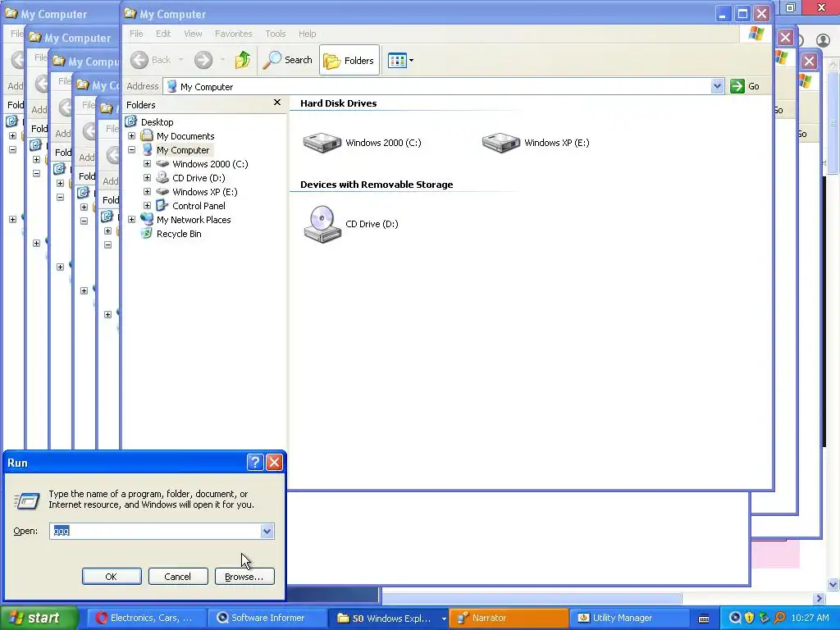
Task: Click horizontal scrollbar right arrow
Action: click(x=819, y=598)
